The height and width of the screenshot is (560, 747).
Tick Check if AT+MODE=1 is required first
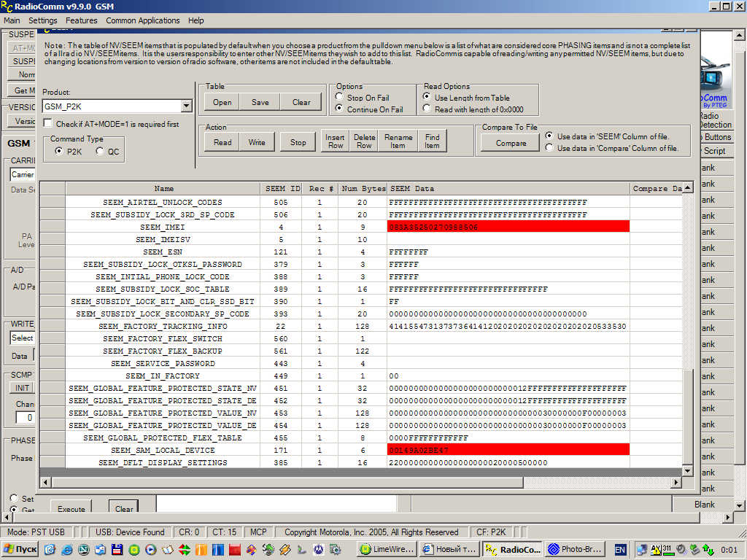click(47, 123)
